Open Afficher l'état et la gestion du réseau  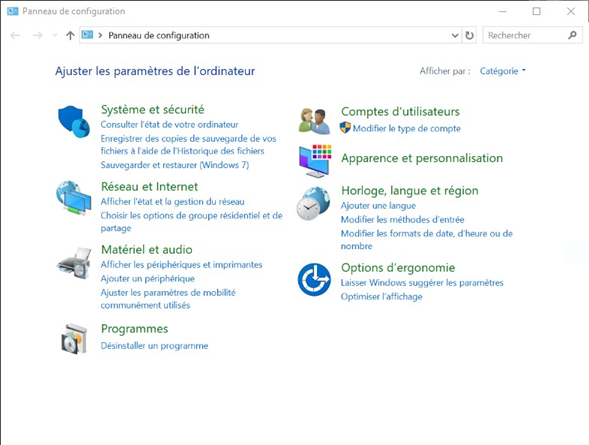(172, 202)
